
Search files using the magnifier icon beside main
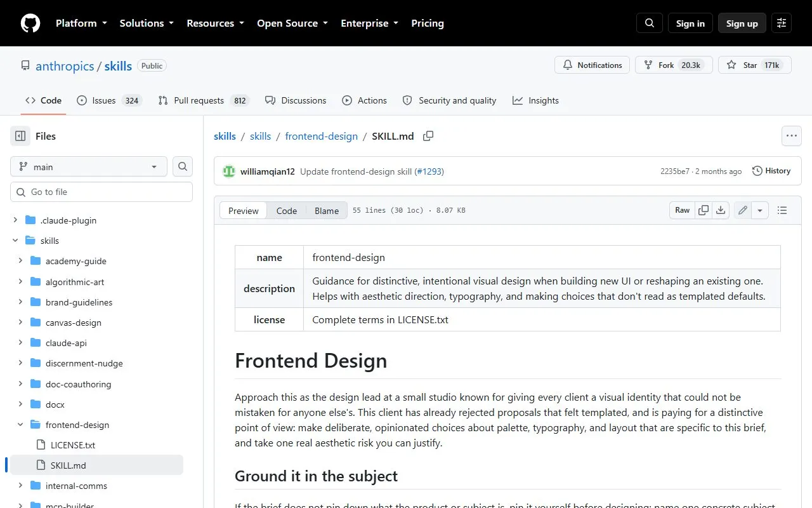tap(183, 166)
